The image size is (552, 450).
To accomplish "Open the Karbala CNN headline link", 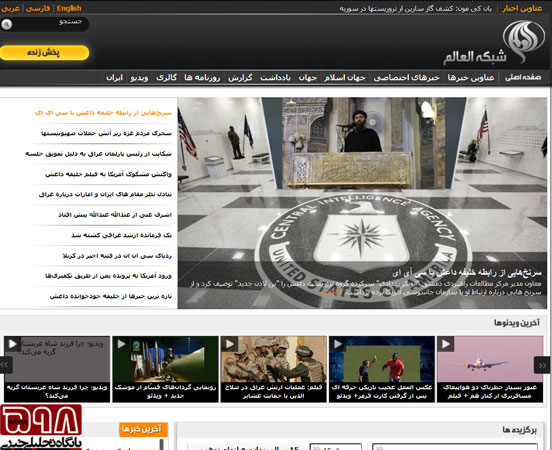I will (117, 256).
